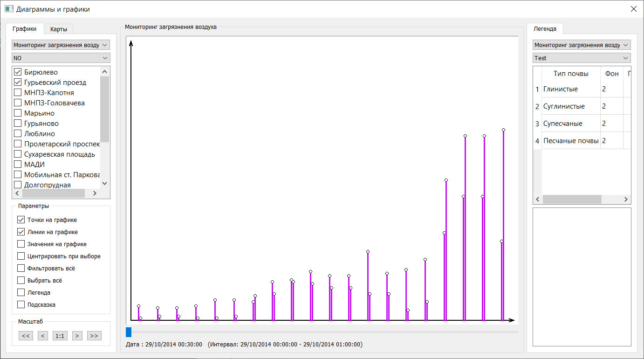Click the Фон value in Суглинистые row

point(612,106)
